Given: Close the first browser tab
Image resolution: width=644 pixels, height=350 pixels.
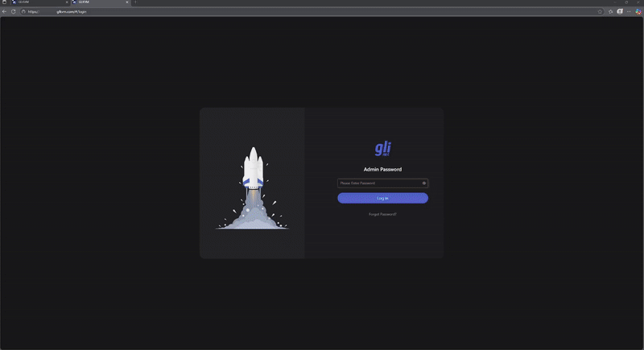Looking at the screenshot, I should pyautogui.click(x=66, y=3).
